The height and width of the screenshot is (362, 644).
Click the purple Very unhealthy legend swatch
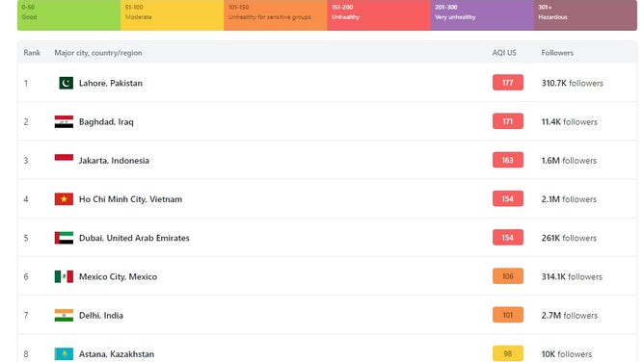(482, 15)
